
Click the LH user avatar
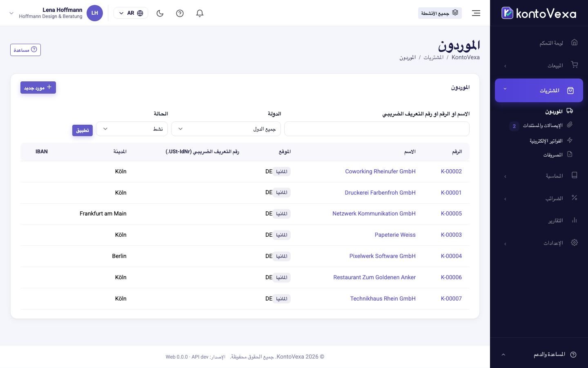[95, 13]
